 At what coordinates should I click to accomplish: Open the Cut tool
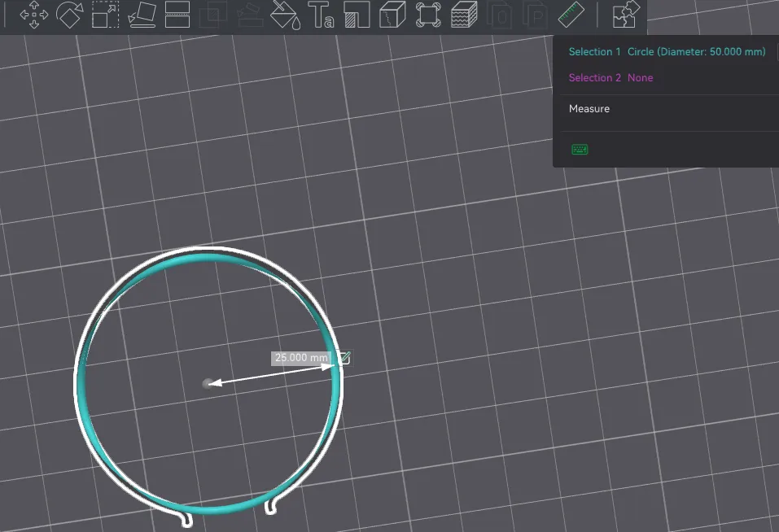[x=177, y=15]
